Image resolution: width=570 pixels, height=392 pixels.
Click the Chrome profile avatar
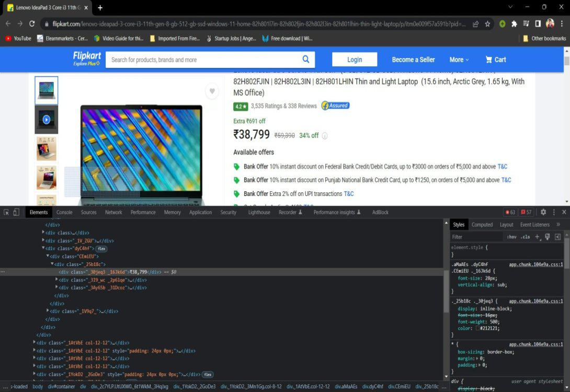pos(550,24)
